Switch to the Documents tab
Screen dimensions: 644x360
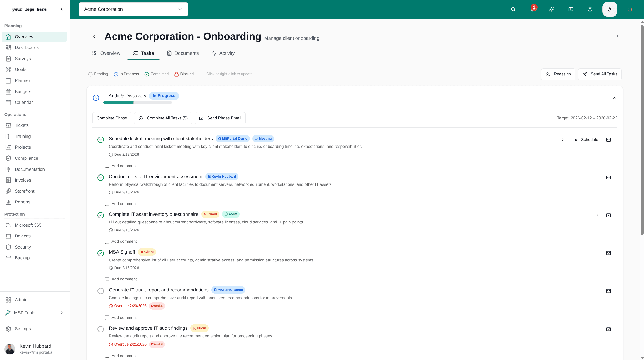point(183,53)
